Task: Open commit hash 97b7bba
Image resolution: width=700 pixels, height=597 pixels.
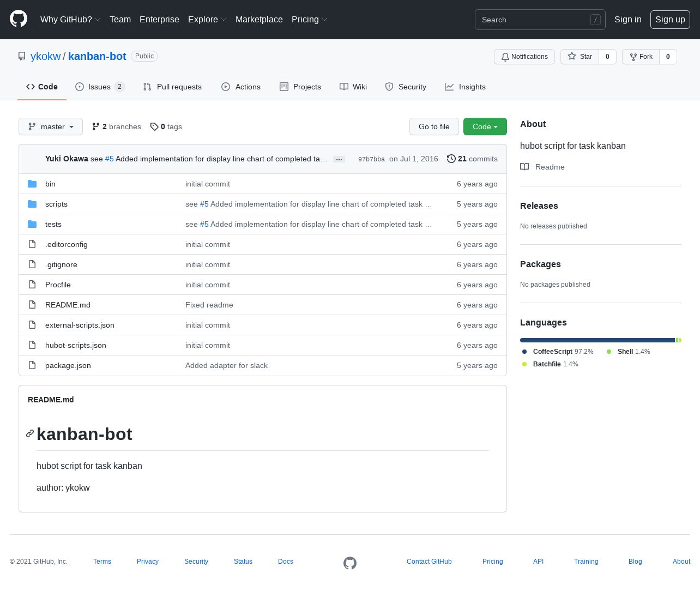Action: [x=371, y=159]
